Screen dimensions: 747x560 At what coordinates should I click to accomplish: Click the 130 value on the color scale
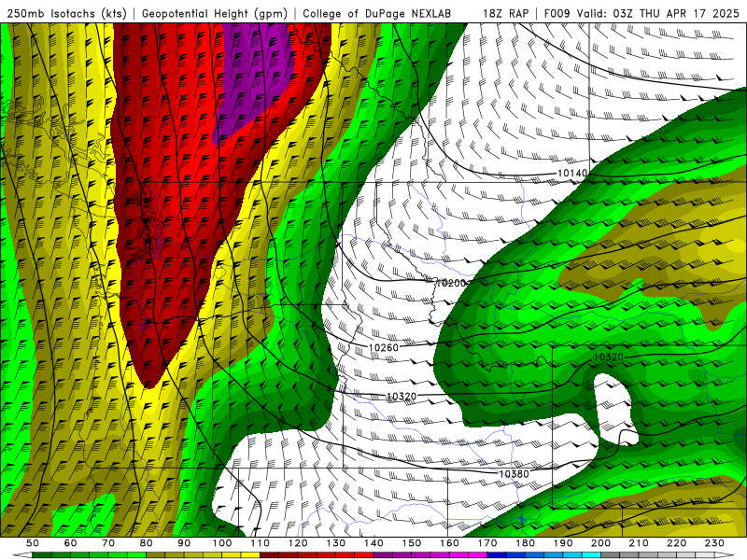tap(336, 543)
